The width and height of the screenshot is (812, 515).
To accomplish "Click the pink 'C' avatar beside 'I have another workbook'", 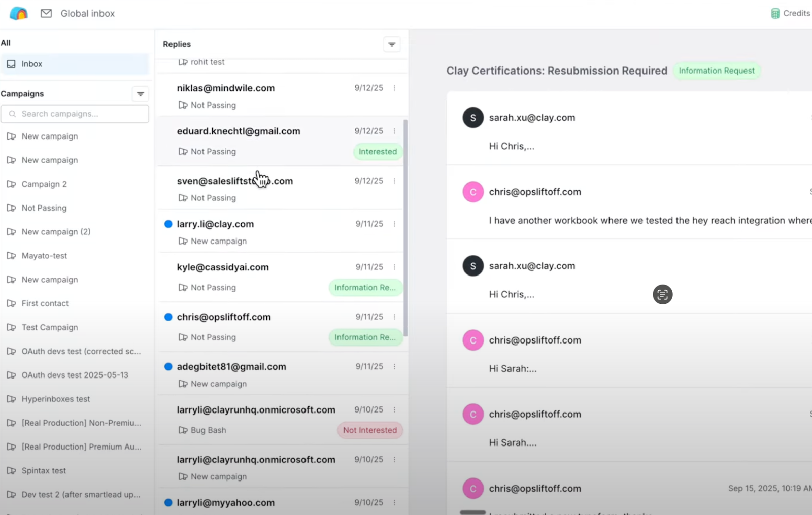I will coord(473,192).
